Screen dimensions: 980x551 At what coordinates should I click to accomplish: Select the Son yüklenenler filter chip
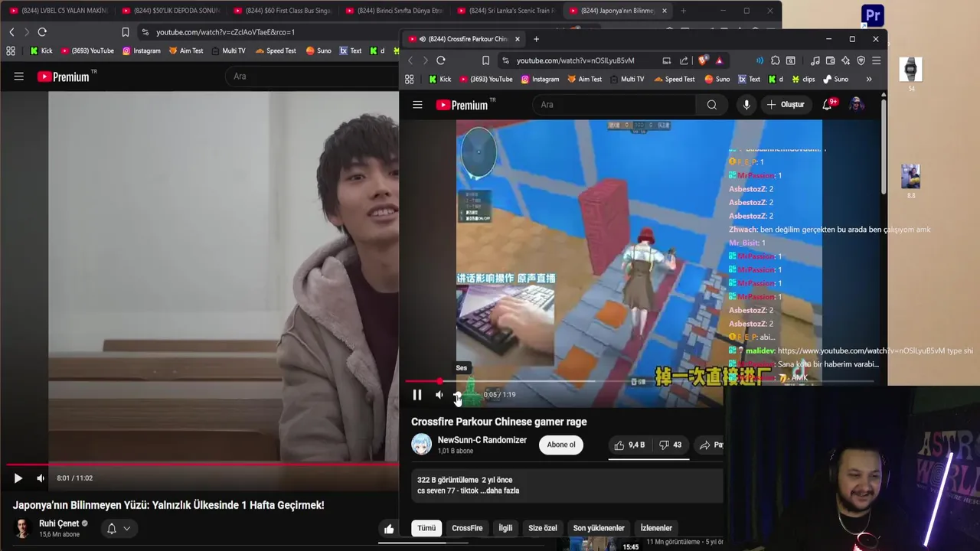point(599,528)
